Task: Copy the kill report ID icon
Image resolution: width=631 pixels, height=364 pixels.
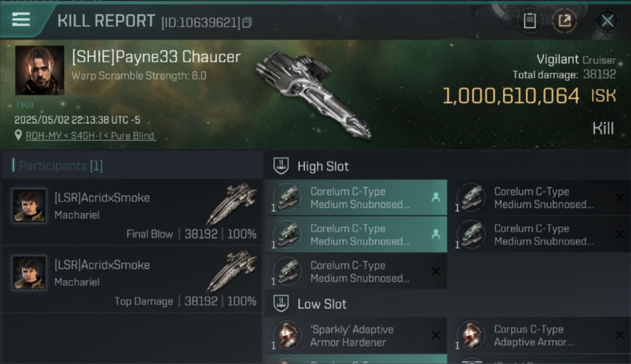Action: [248, 22]
